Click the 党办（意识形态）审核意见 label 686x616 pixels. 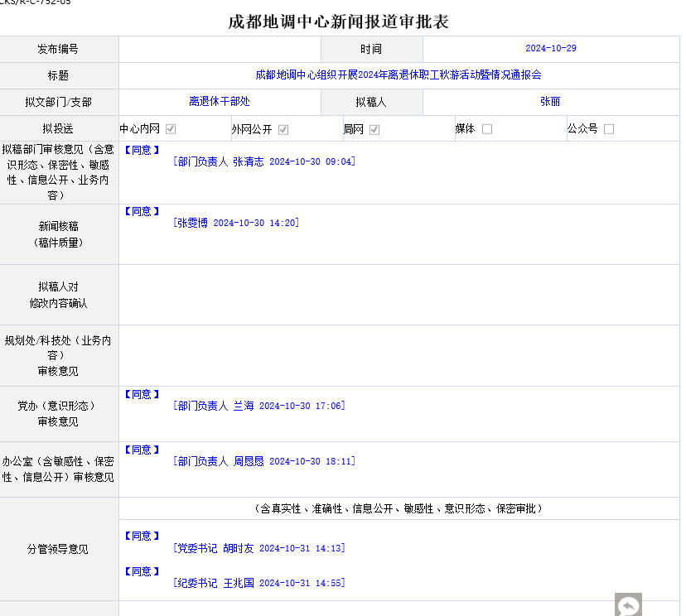tap(57, 414)
